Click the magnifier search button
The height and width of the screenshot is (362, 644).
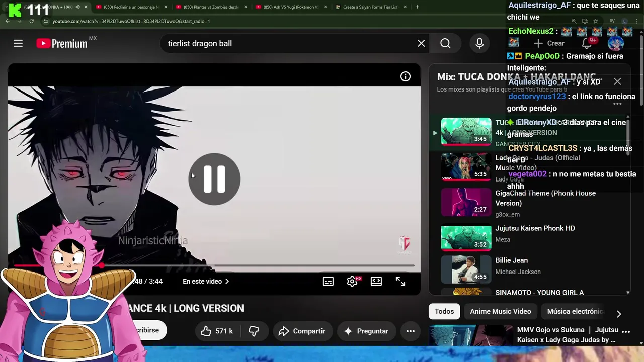click(445, 43)
